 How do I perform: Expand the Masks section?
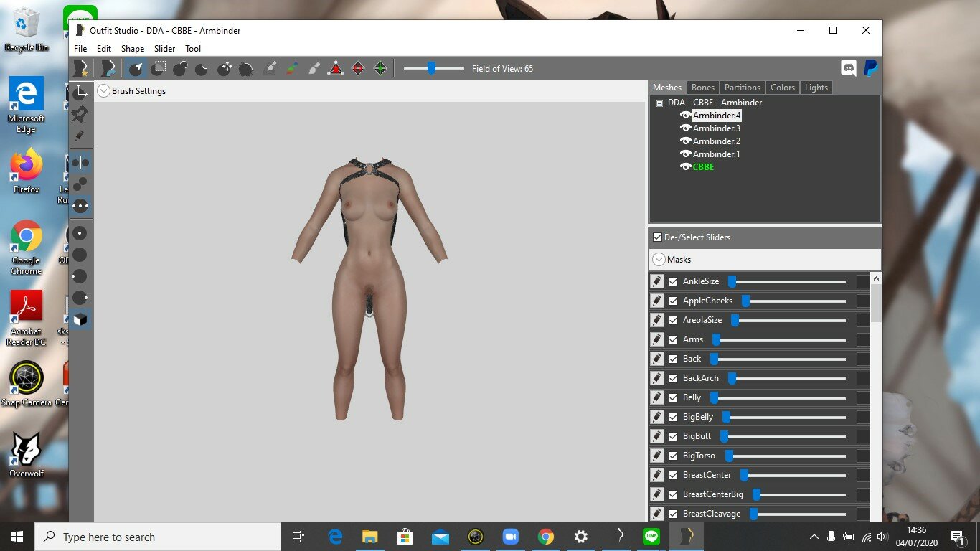pyautogui.click(x=659, y=260)
